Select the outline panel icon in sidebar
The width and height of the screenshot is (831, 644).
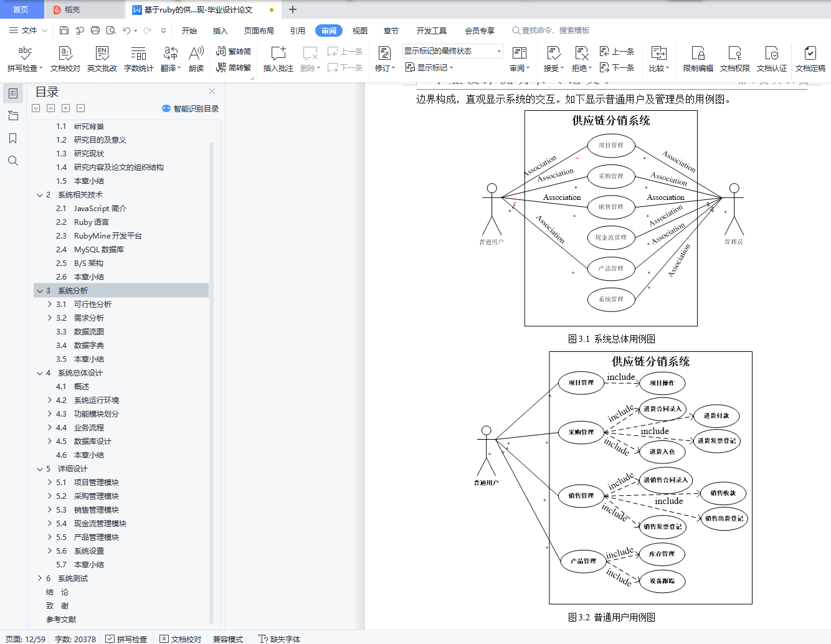point(12,93)
